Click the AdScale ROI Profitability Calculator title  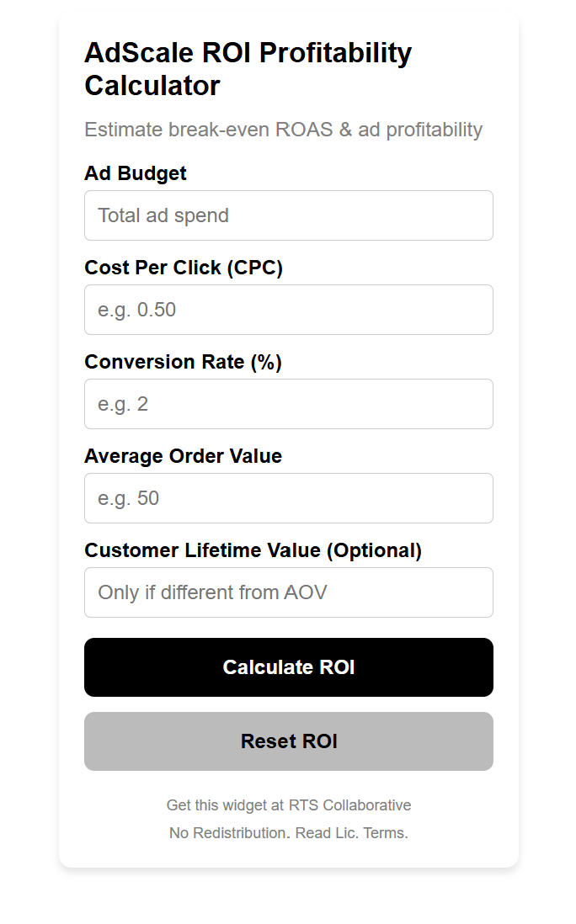pos(248,69)
